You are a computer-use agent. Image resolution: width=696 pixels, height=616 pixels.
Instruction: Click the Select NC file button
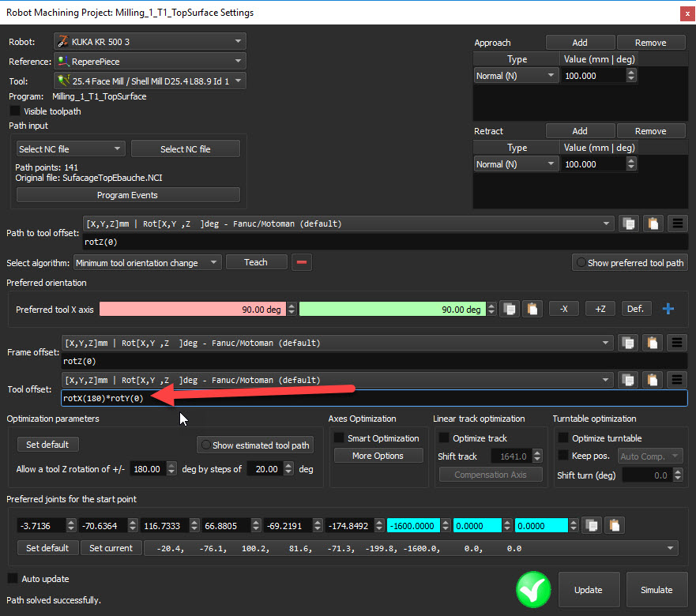pyautogui.click(x=186, y=148)
